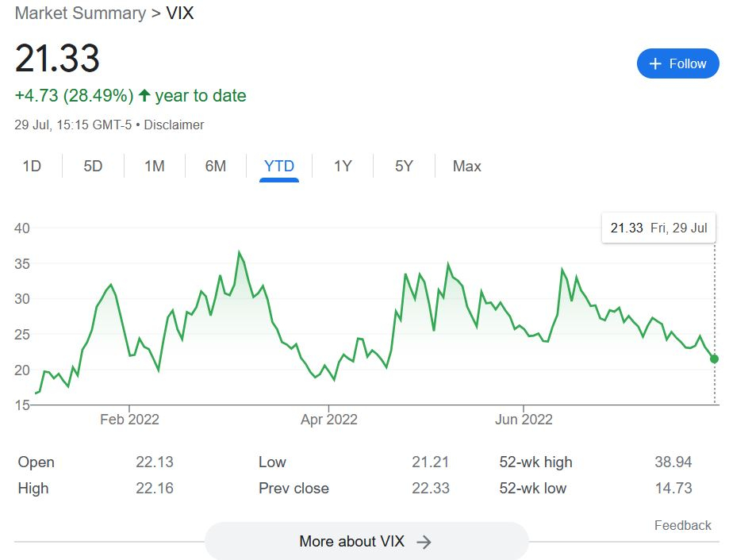Select the YTD tab
Viewport: 752px width, 560px height.
click(279, 166)
